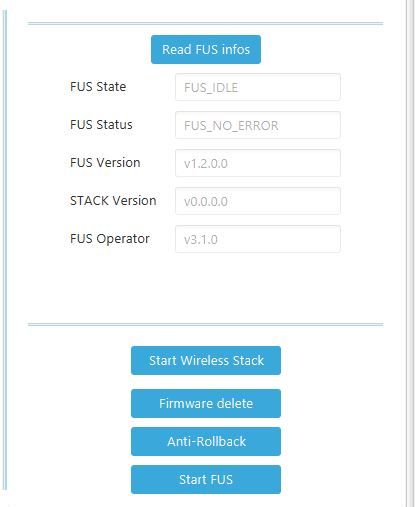Click the Read FUS infos button
The image size is (415, 507).
click(206, 49)
